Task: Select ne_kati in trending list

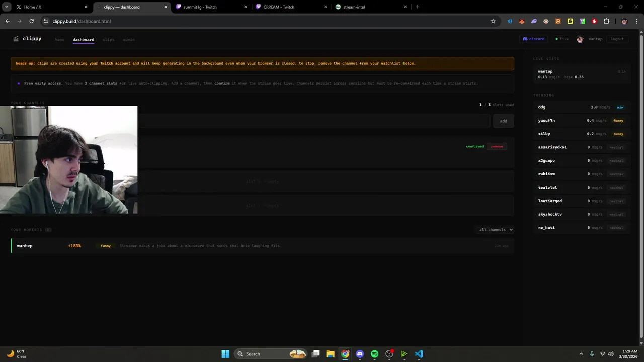Action: [582, 228]
